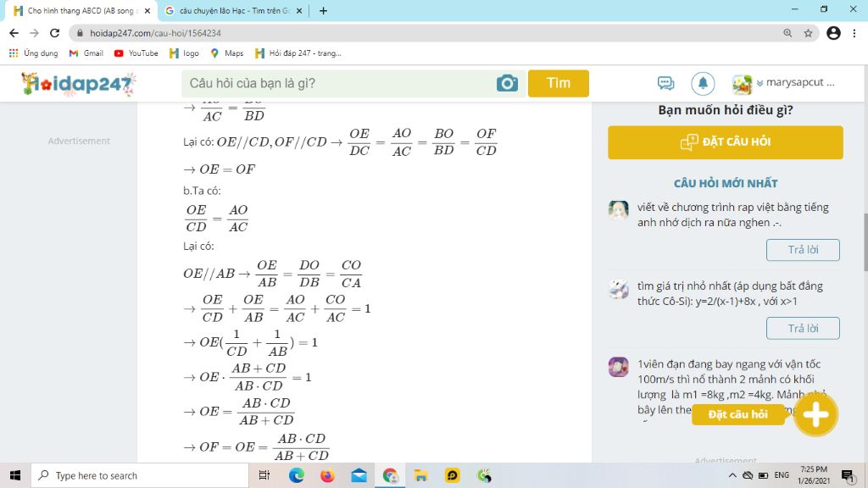Open a new tab with plus button
The width and height of the screenshot is (868, 488).
click(x=323, y=10)
